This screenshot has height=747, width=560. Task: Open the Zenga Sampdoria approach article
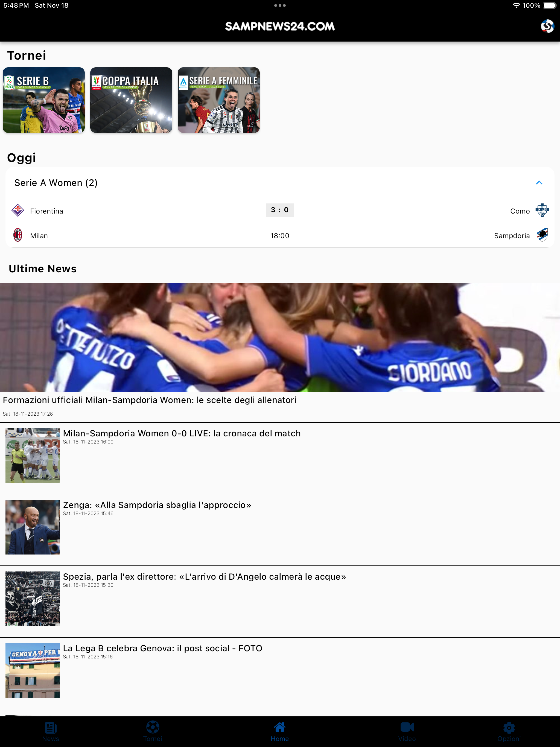[157, 505]
